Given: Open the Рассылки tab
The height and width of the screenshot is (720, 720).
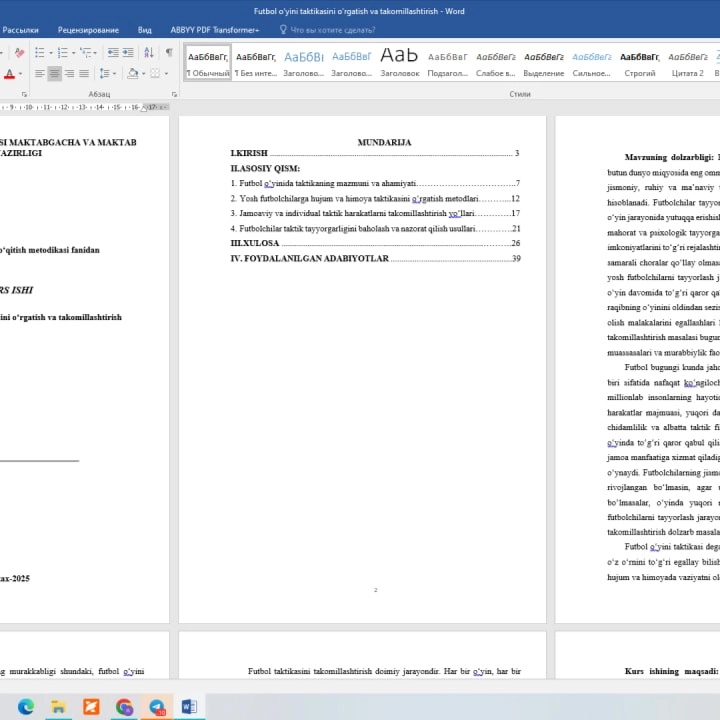Looking at the screenshot, I should pyautogui.click(x=20, y=30).
